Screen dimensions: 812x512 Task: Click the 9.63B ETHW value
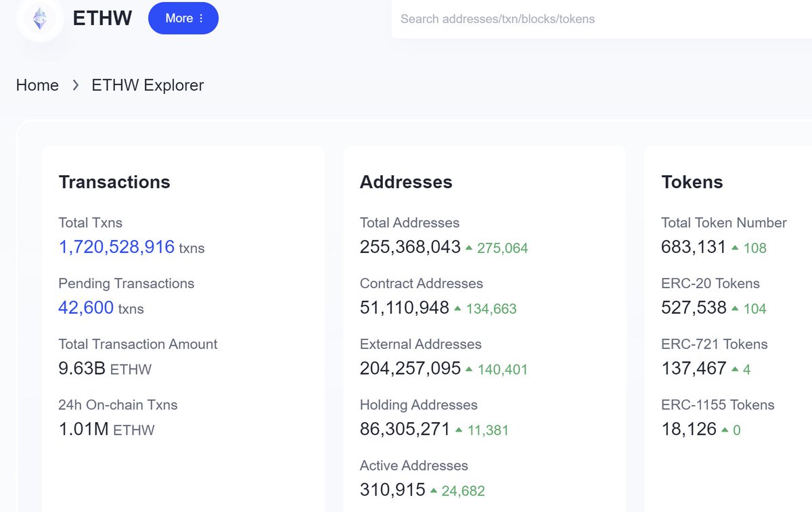[105, 369]
